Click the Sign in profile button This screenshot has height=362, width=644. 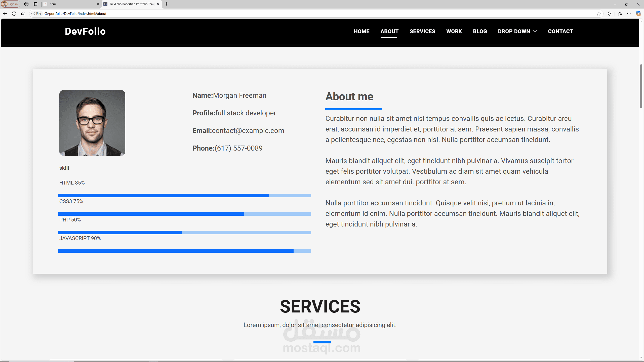pyautogui.click(x=11, y=4)
